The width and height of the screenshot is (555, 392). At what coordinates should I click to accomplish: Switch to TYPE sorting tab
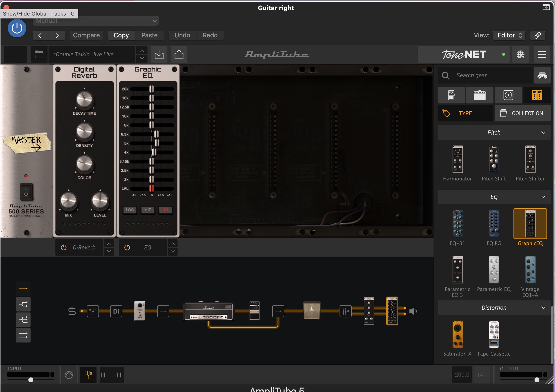(x=465, y=113)
